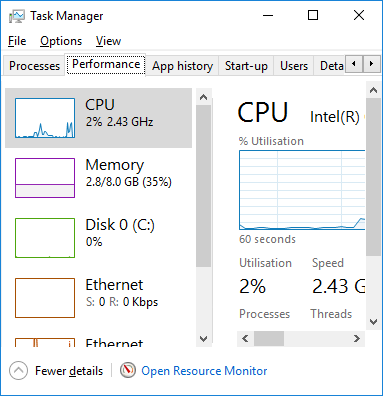Switch to the App history tab
This screenshot has width=383, height=396.
tap(182, 66)
